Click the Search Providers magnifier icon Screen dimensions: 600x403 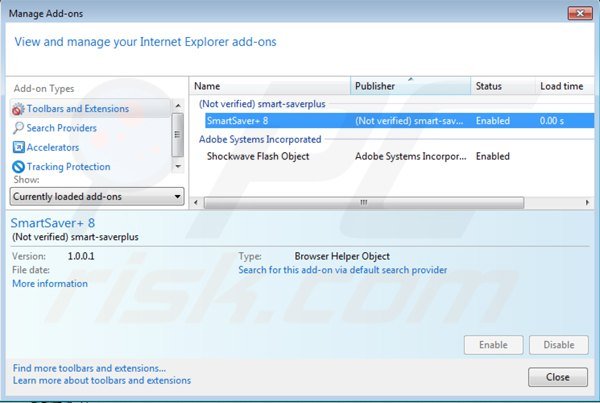pos(18,128)
